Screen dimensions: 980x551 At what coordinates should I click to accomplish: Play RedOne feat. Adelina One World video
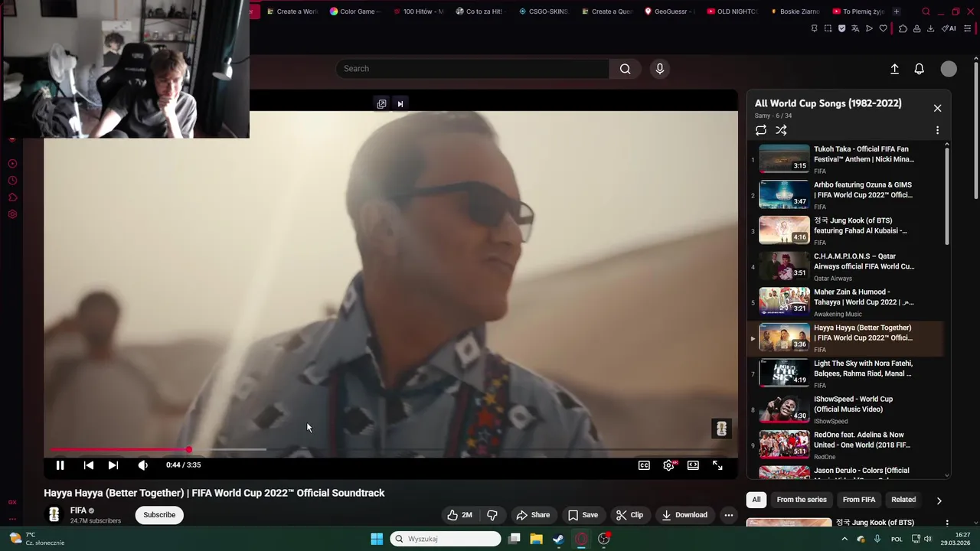pos(845,445)
